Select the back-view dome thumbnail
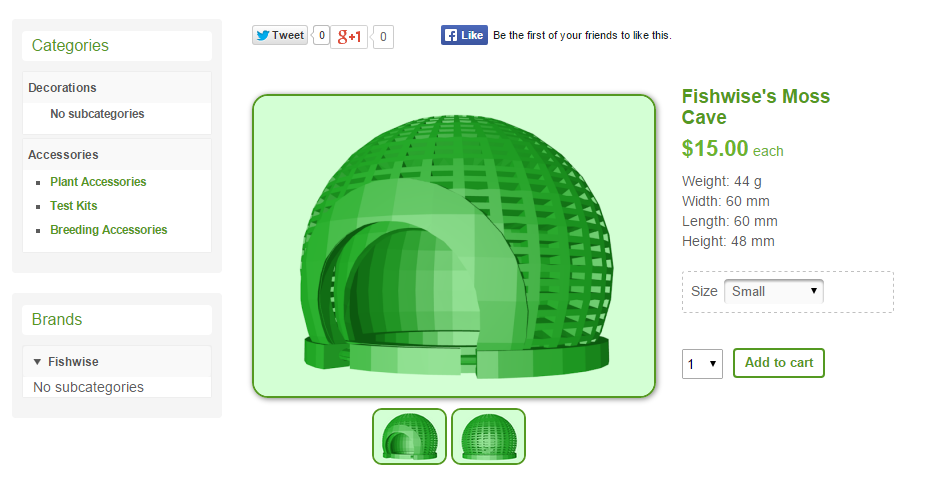 [489, 436]
